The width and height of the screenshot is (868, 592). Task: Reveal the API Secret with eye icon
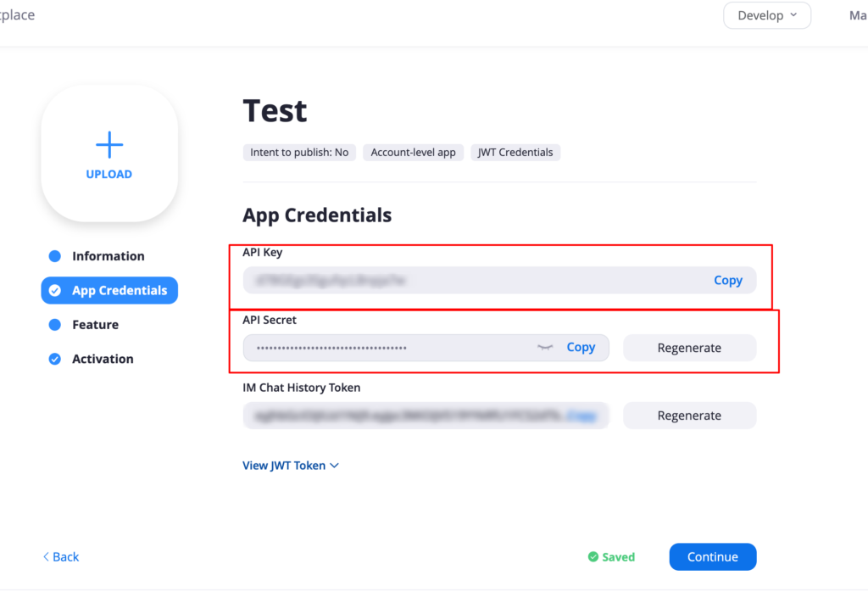pyautogui.click(x=545, y=348)
